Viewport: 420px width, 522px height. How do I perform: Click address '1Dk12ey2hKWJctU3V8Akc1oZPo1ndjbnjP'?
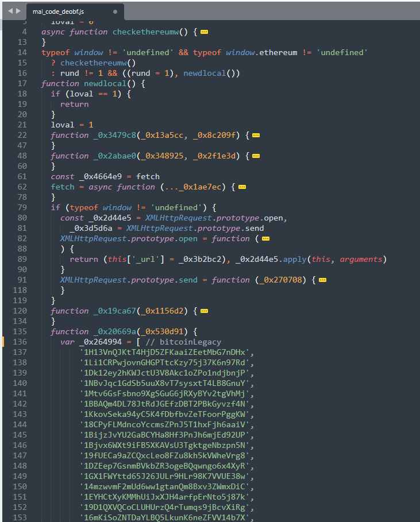click(164, 373)
